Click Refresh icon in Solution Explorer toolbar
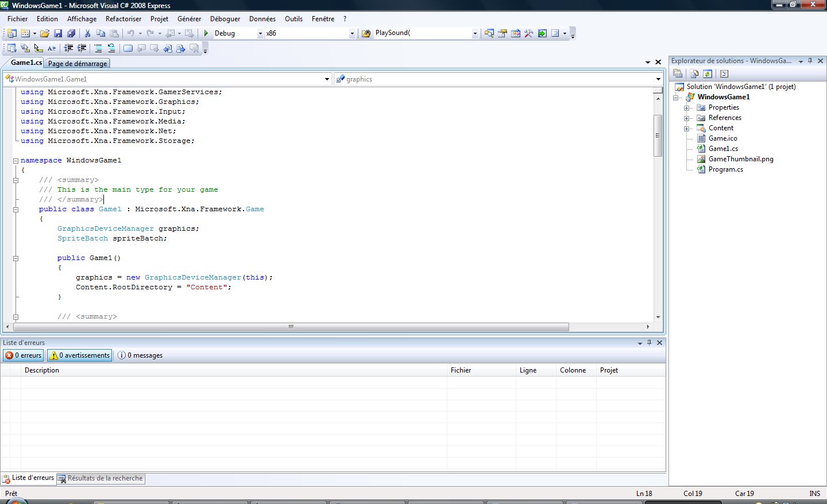This screenshot has width=827, height=504. [708, 73]
